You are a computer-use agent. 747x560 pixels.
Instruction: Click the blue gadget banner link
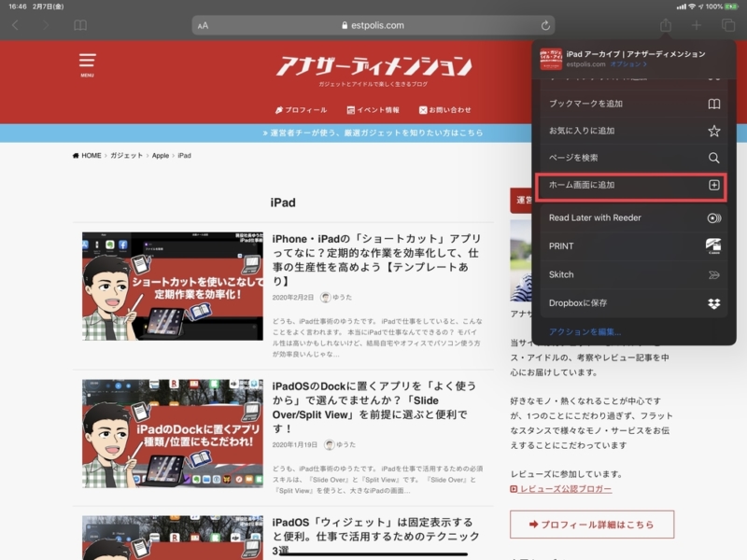click(x=373, y=133)
